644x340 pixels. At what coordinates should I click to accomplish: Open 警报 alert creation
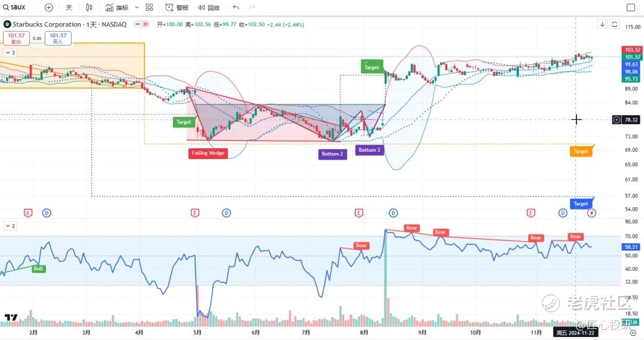[x=177, y=7]
